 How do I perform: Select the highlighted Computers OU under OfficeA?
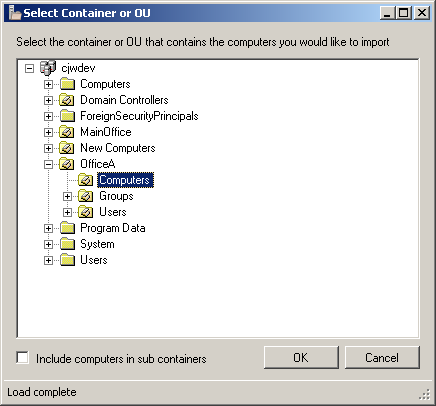pyautogui.click(x=125, y=180)
